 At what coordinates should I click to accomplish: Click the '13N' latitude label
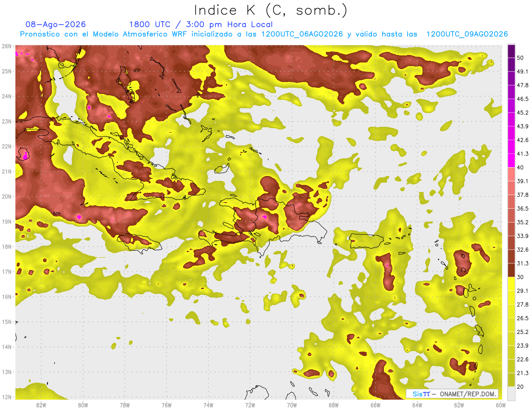click(6, 372)
